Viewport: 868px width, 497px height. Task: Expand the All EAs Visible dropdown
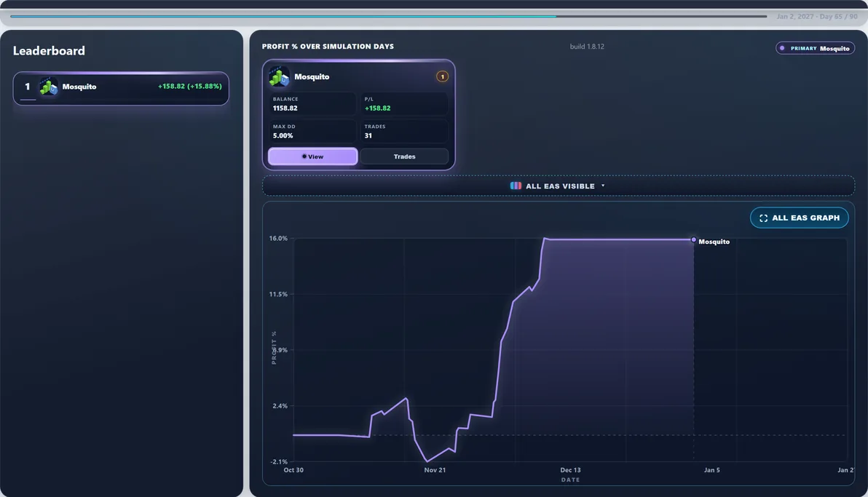point(558,186)
